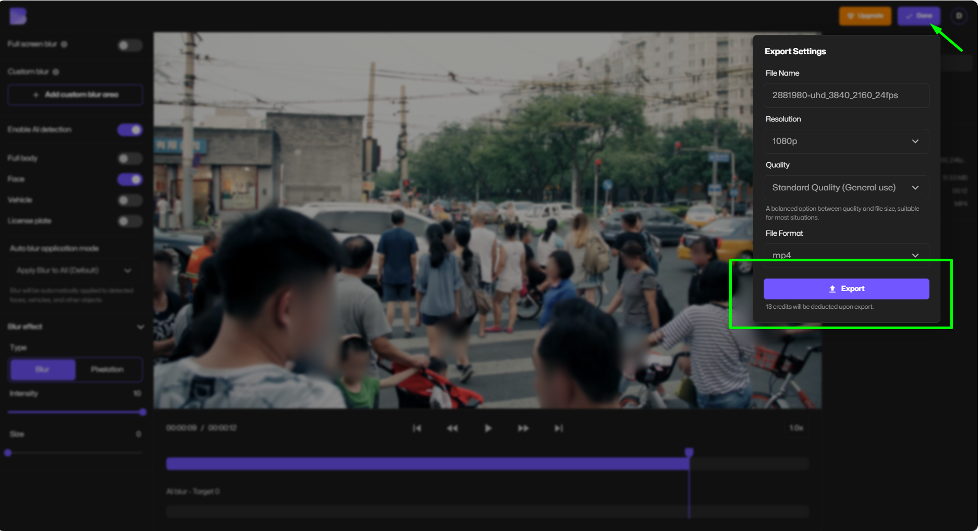
Task: Click the Full screen blur info icon
Action: (x=65, y=44)
